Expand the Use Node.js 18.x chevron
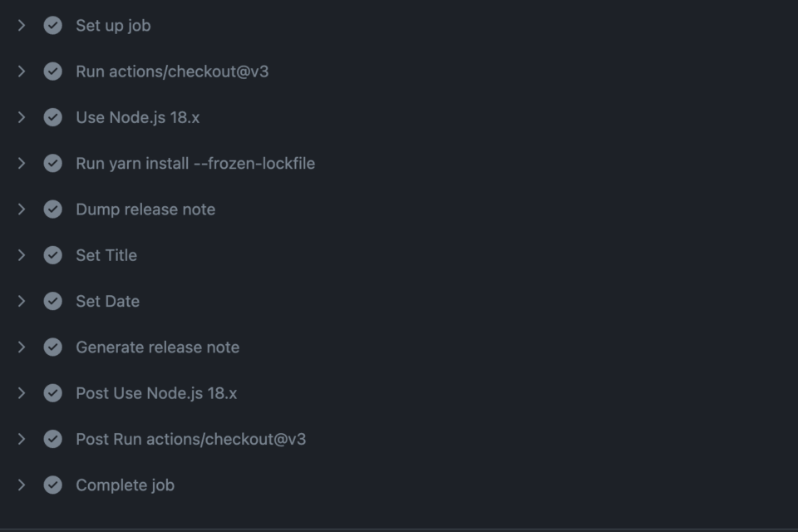The height and width of the screenshot is (532, 798). coord(22,117)
